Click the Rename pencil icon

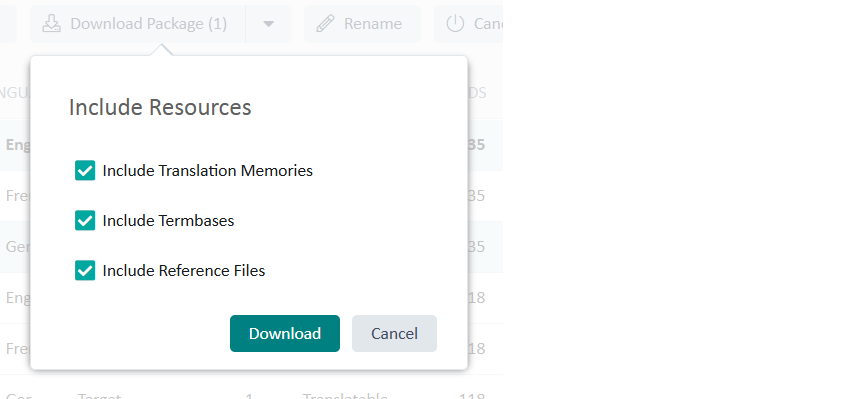[x=325, y=24]
